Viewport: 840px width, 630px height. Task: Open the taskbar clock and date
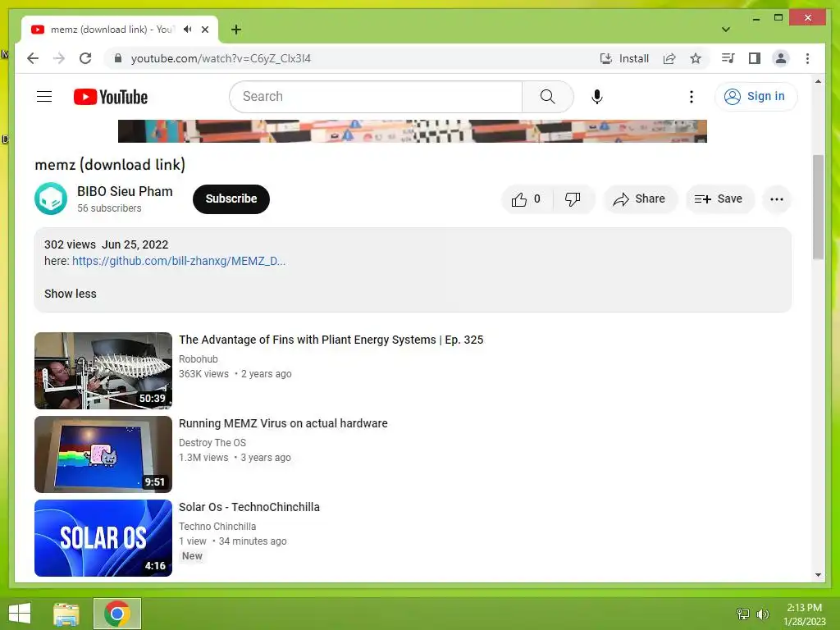(804, 614)
